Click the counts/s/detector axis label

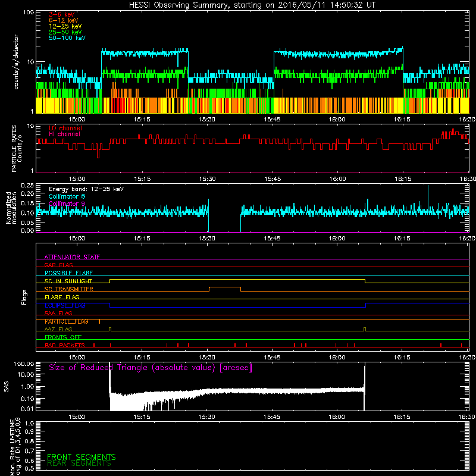click(16, 62)
